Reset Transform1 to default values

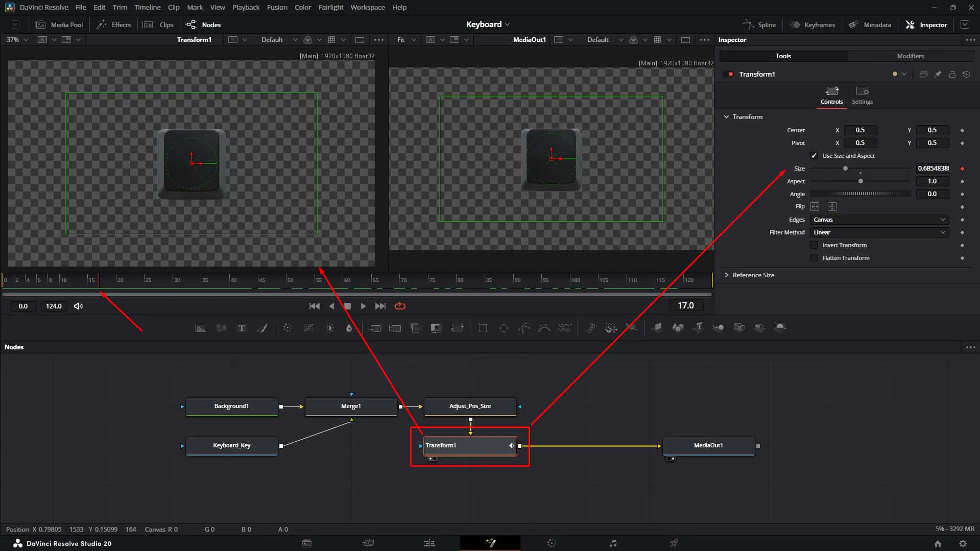click(966, 75)
